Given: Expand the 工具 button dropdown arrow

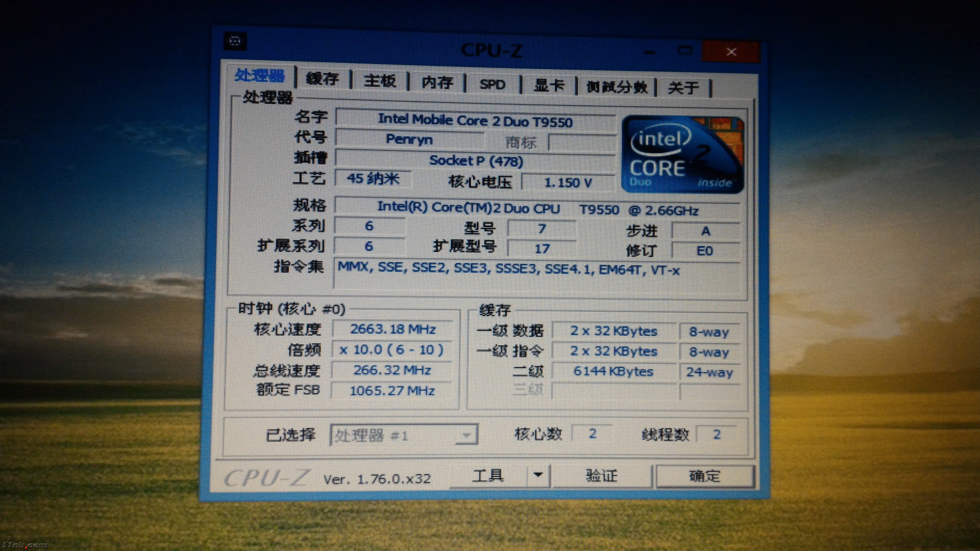Looking at the screenshot, I should point(538,475).
